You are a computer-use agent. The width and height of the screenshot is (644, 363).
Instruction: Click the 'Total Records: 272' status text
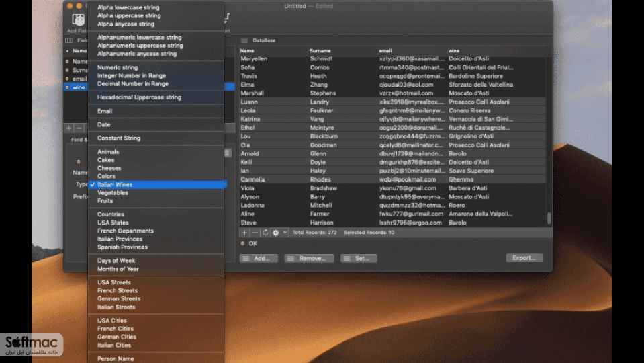point(314,233)
